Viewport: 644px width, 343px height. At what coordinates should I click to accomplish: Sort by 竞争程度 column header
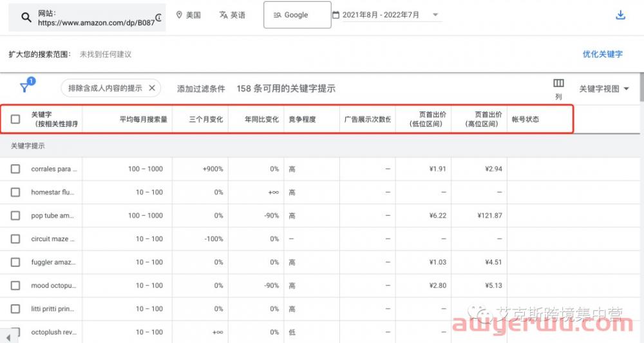click(302, 119)
